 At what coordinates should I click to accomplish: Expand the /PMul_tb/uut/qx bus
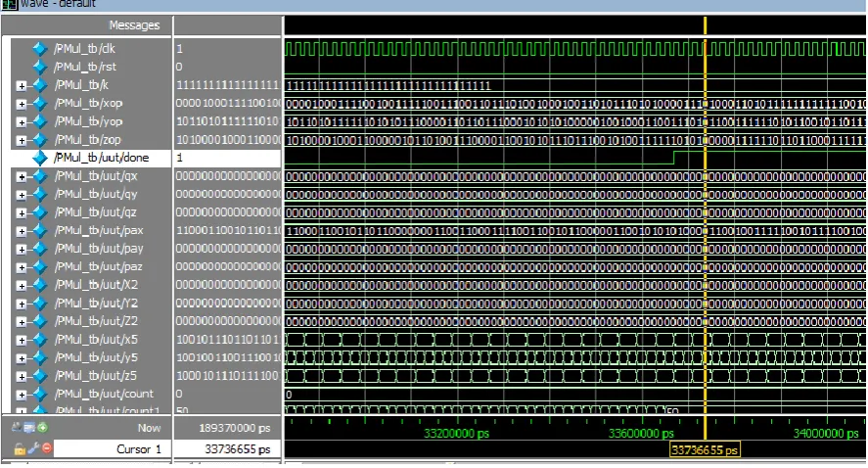[x=21, y=176]
